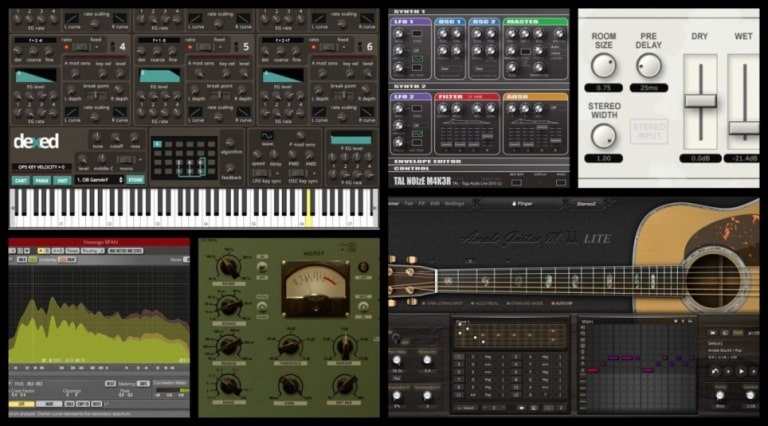
Task: Open the Settings tab in Ample Guitar
Action: [455, 204]
